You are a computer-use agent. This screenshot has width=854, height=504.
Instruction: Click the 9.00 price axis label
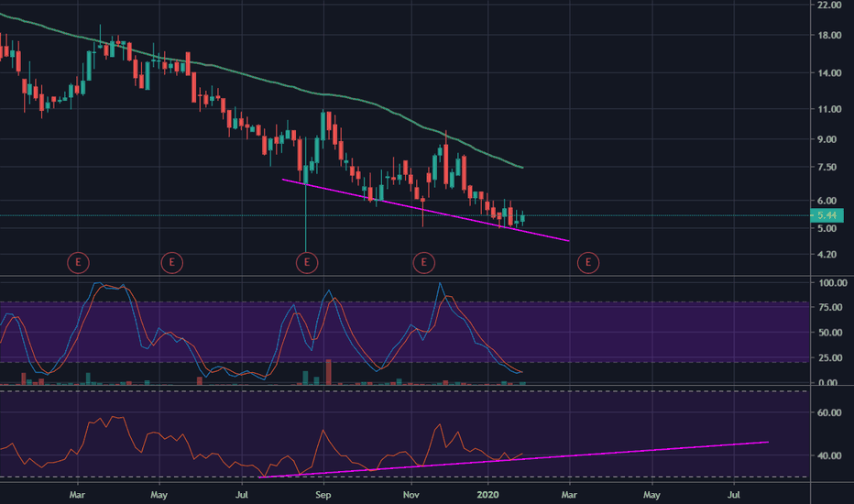(827, 139)
